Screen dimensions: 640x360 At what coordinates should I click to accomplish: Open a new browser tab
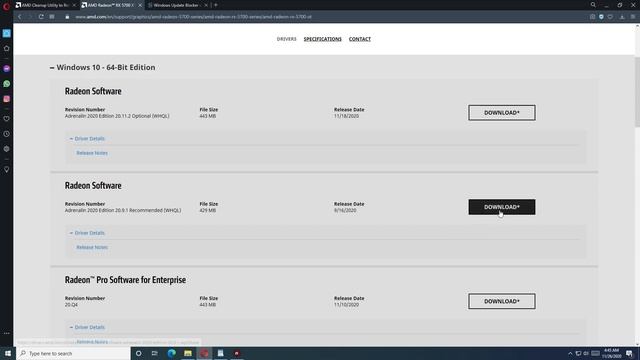(x=216, y=5)
